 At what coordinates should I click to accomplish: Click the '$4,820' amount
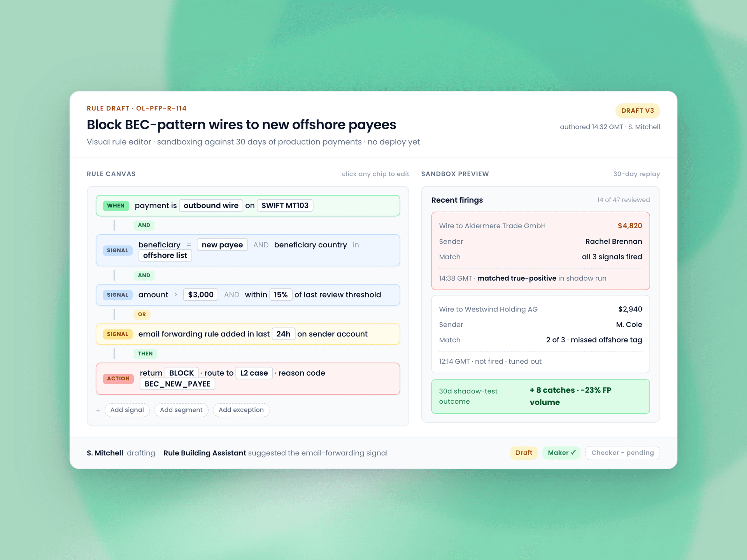630,226
